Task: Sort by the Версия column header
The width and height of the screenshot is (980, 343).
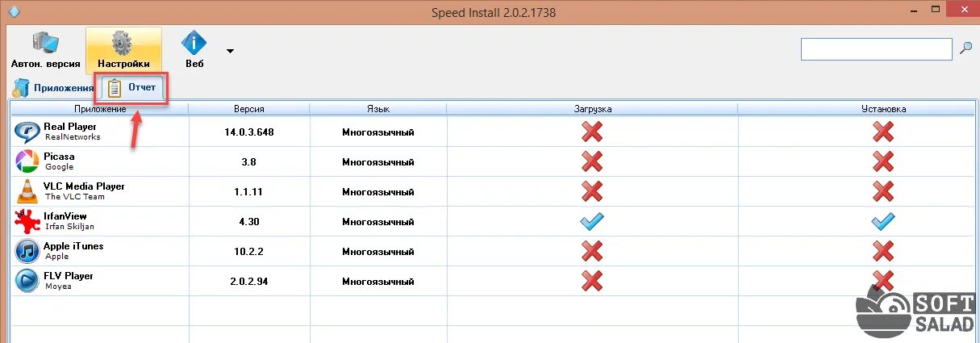Action: (249, 109)
